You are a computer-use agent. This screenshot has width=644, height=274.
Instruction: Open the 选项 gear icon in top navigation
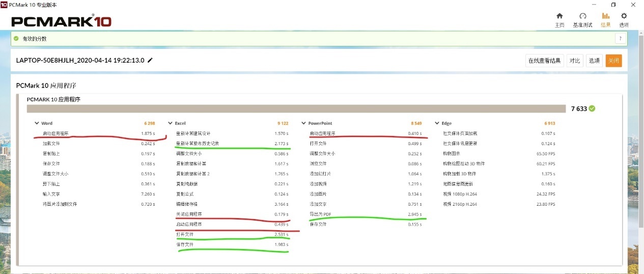tap(624, 16)
